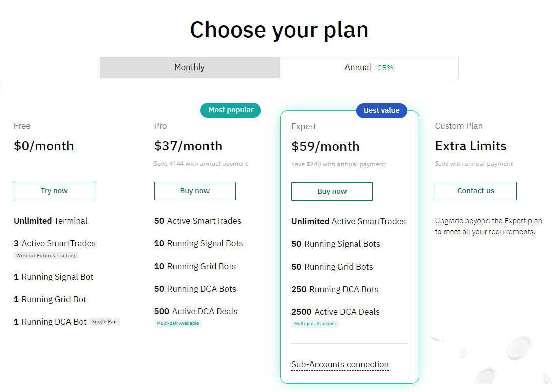Click Buy now under Pro plan

coord(195,191)
